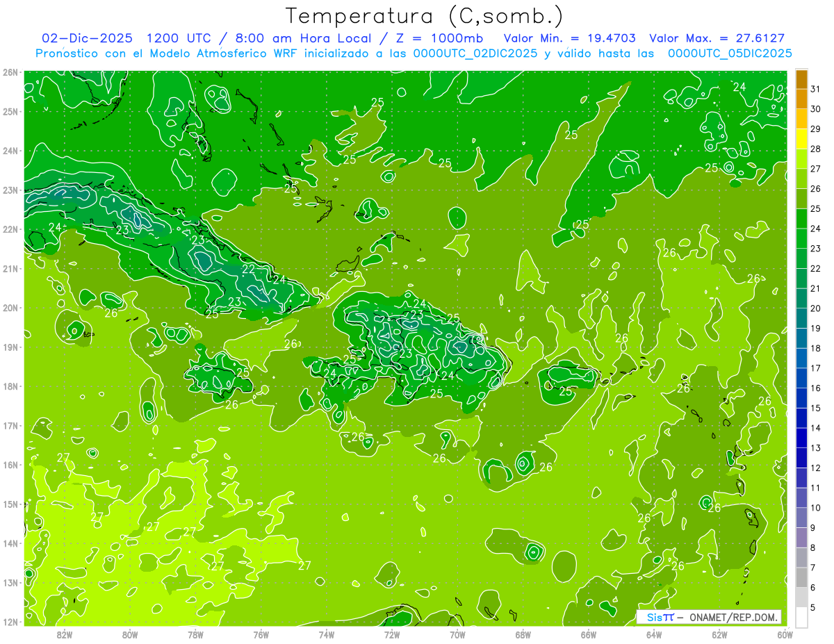Select the '0000UTC_02DIC2025' initialization timestamp
The image size is (834, 644).
click(475, 53)
